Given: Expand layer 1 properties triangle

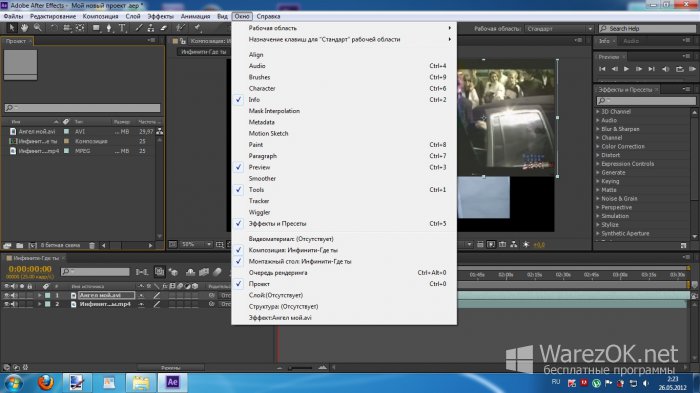Looking at the screenshot, I should point(40,295).
